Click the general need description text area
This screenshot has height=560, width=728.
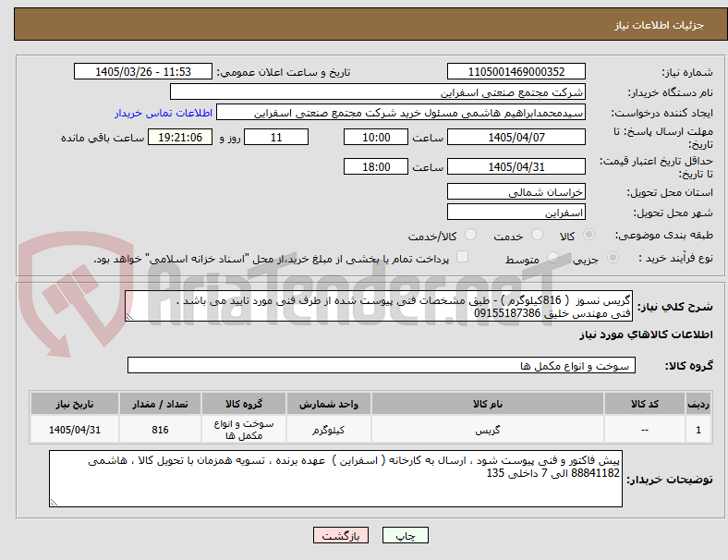(x=379, y=306)
